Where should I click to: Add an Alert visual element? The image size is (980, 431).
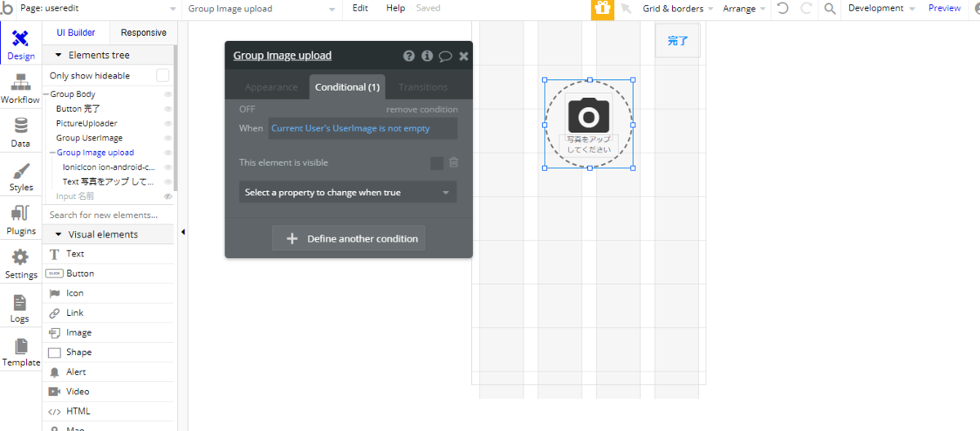tap(109, 371)
